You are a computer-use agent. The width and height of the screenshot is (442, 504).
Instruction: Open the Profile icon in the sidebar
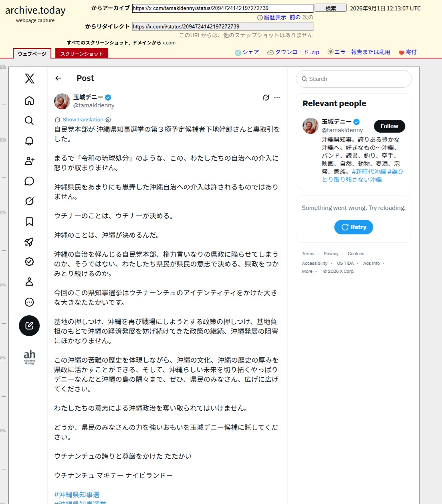point(29,282)
